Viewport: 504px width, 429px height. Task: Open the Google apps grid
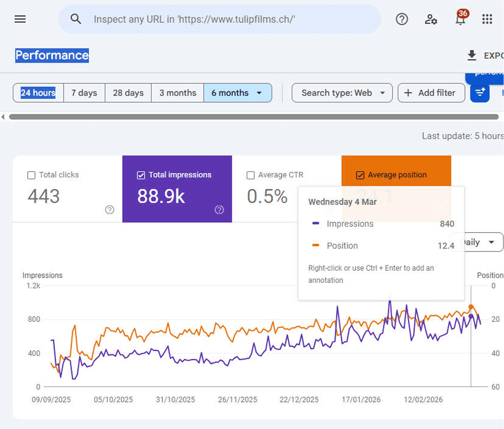[x=487, y=19]
